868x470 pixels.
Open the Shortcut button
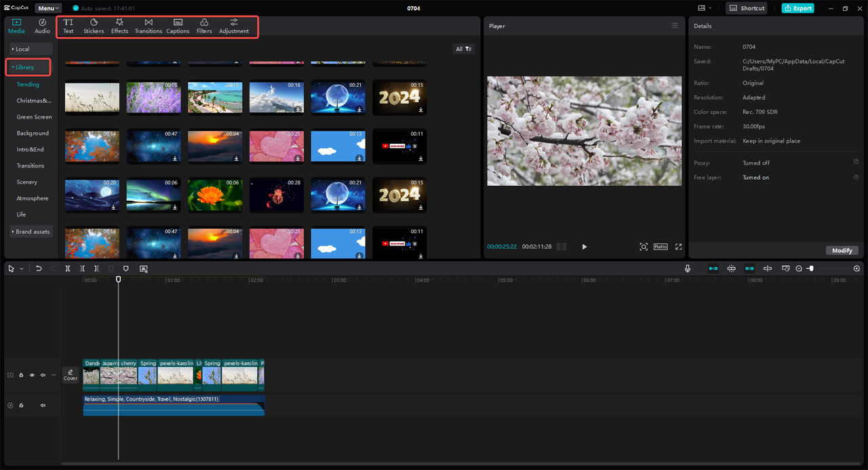click(747, 8)
